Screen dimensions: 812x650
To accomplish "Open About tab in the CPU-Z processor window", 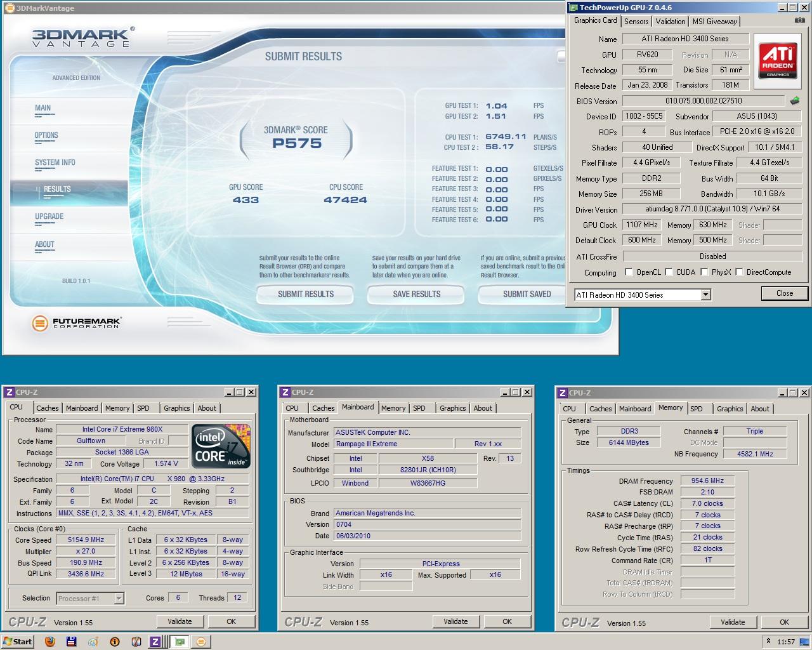I will pyautogui.click(x=207, y=408).
